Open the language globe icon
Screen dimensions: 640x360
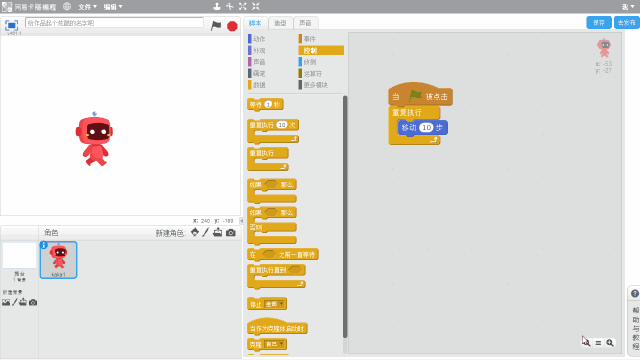(x=67, y=7)
